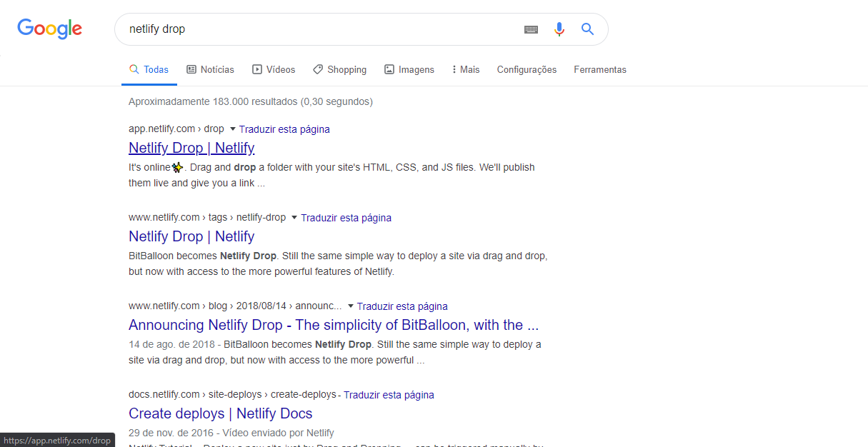868x447 pixels.
Task: Click the Notícias newspaper icon
Action: 191,69
